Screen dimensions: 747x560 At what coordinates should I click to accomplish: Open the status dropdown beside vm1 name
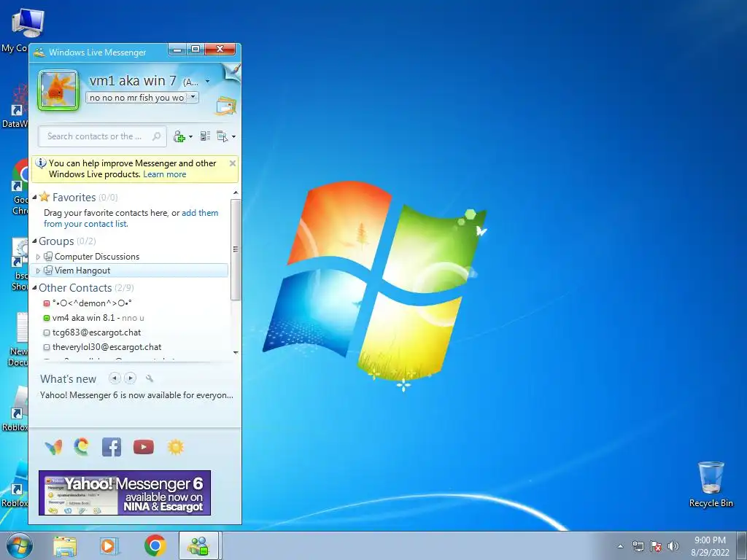click(207, 82)
